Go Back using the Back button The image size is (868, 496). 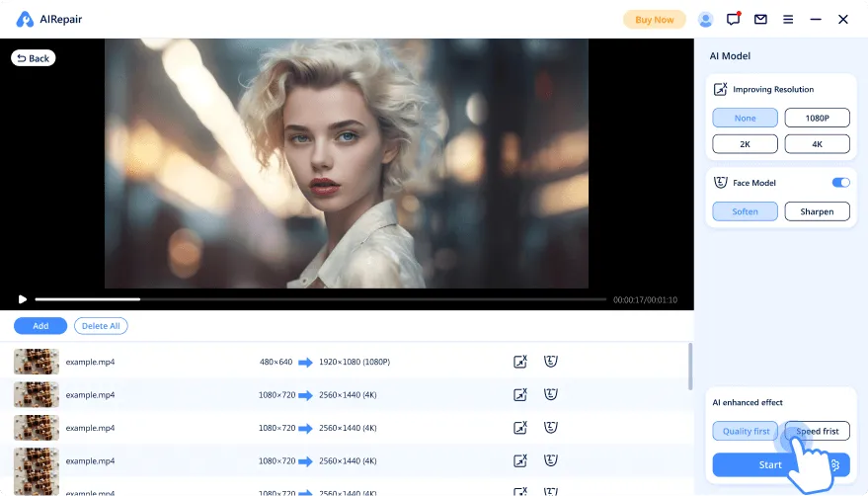pyautogui.click(x=34, y=58)
